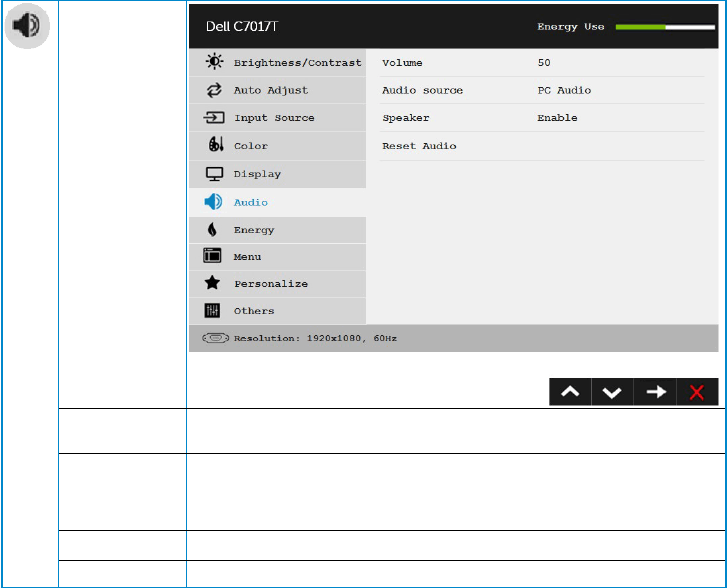Click the Energy Use meter bar

(665, 27)
